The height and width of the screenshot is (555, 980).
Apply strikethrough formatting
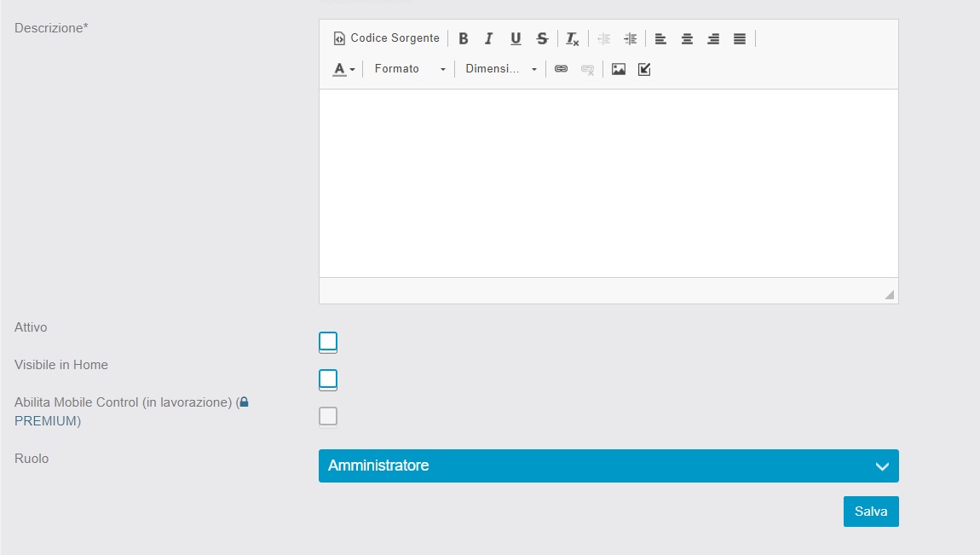click(542, 38)
